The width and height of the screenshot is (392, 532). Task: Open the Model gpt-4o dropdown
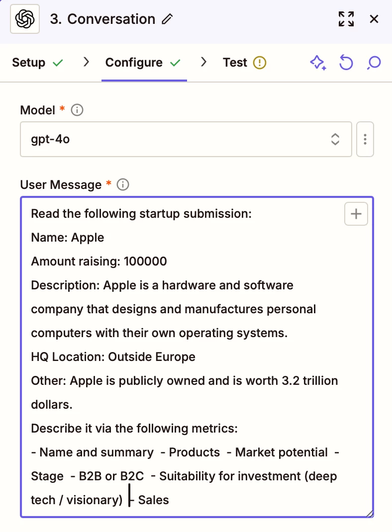186,139
